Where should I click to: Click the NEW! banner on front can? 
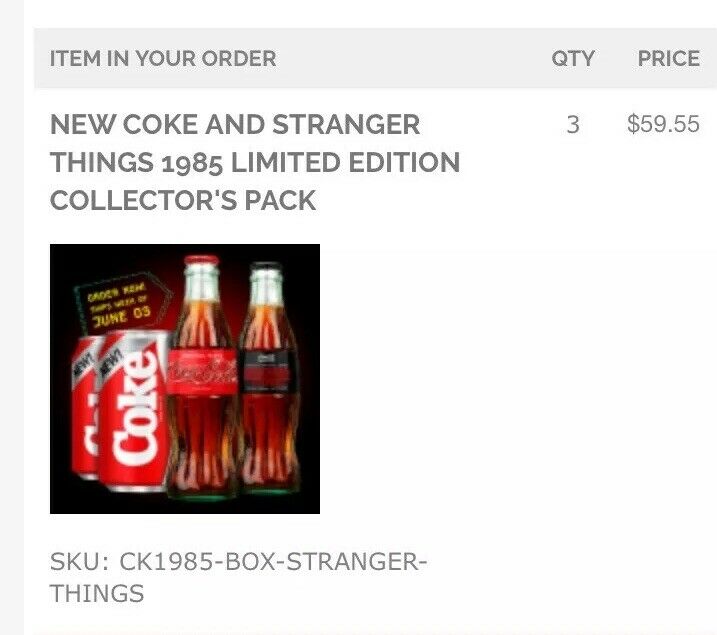[x=111, y=360]
